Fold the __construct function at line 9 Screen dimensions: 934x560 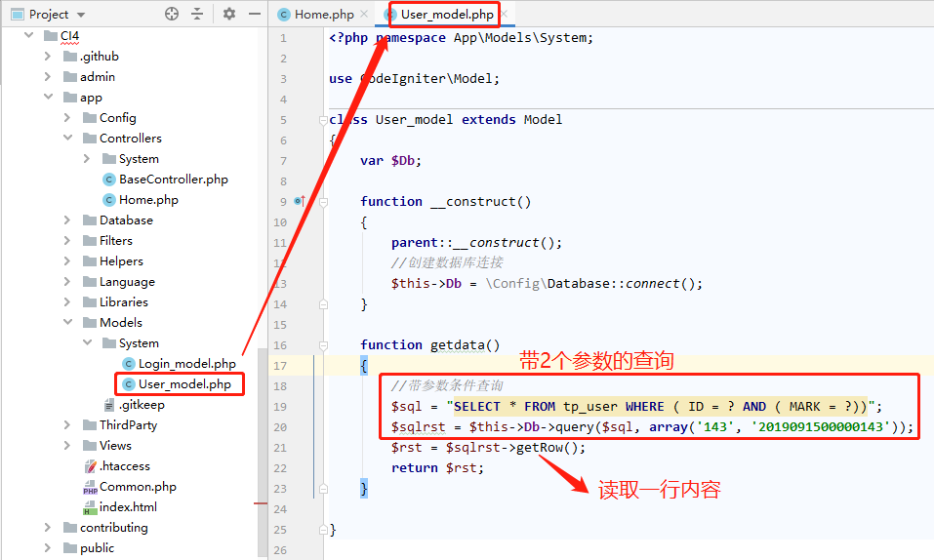pyautogui.click(x=323, y=202)
